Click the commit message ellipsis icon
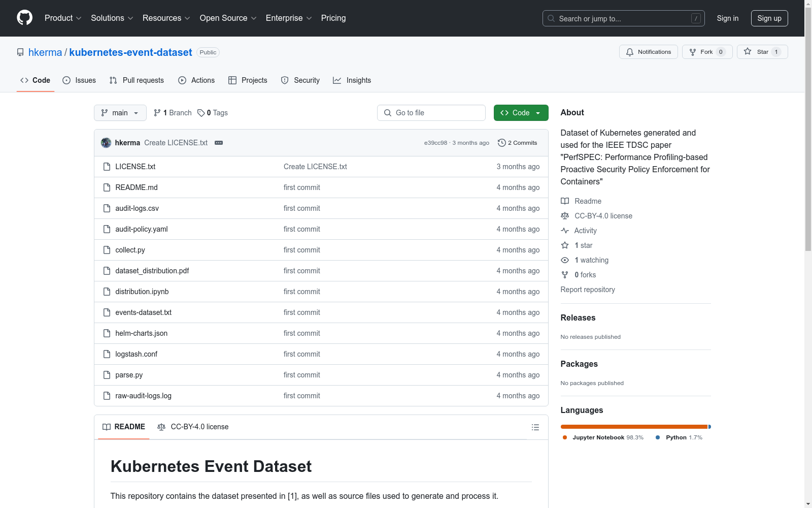This screenshot has height=508, width=812. click(219, 143)
